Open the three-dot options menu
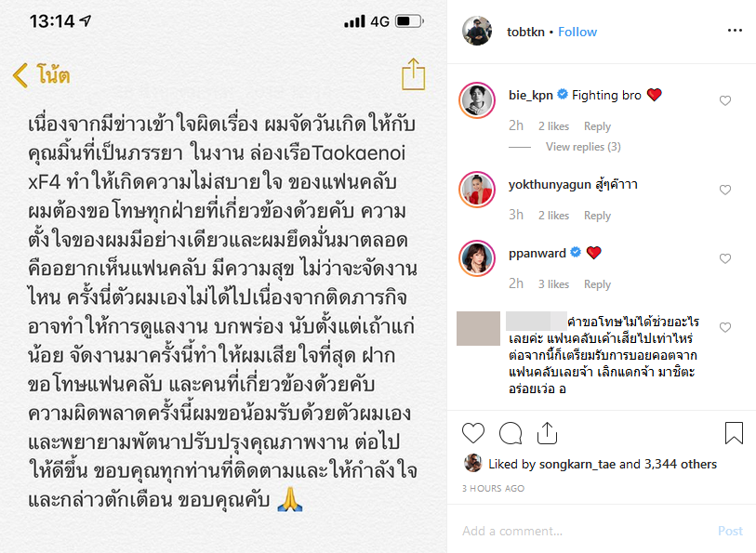This screenshot has width=756, height=553. [735, 31]
